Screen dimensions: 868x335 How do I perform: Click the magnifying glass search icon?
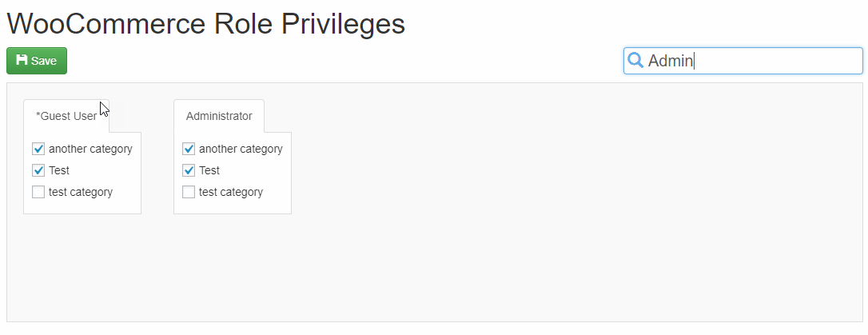click(635, 60)
